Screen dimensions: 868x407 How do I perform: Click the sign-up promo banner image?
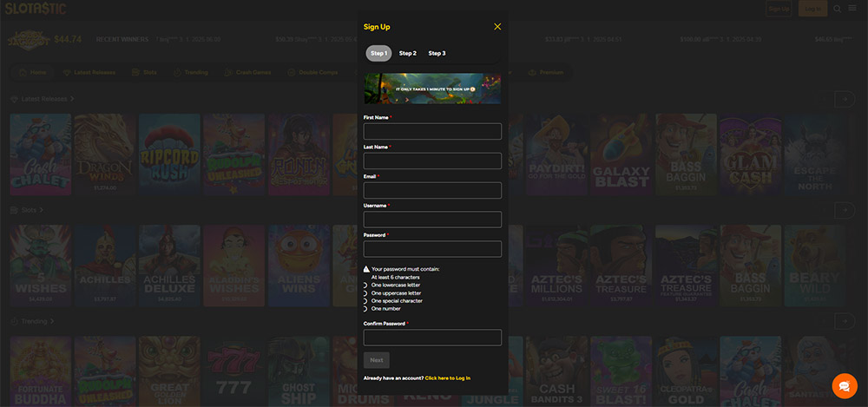432,88
